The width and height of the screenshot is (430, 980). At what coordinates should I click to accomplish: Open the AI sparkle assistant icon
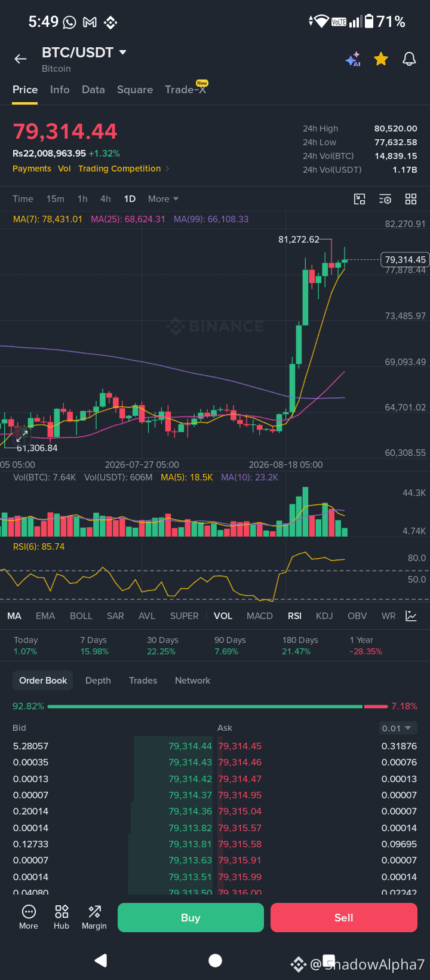point(353,59)
